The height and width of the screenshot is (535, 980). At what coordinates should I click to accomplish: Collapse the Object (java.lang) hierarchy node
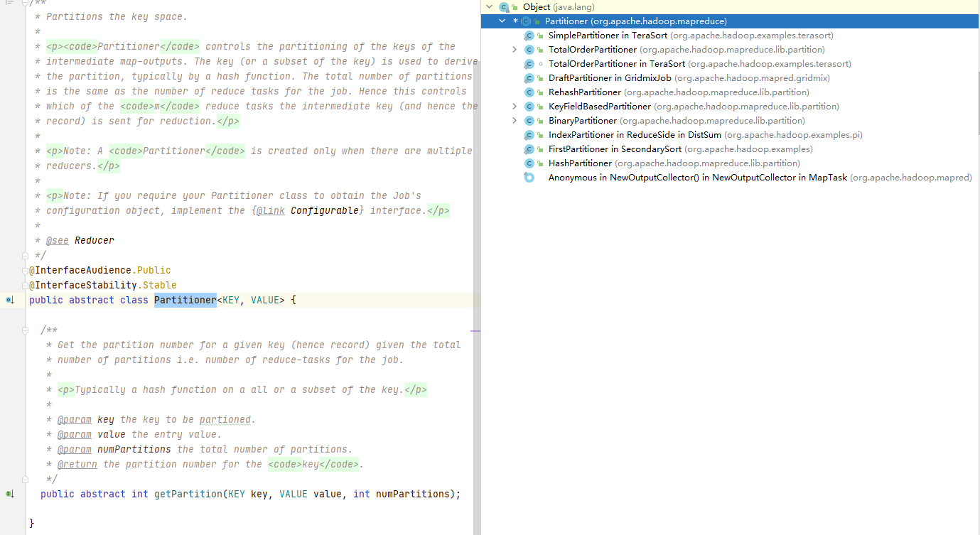489,7
